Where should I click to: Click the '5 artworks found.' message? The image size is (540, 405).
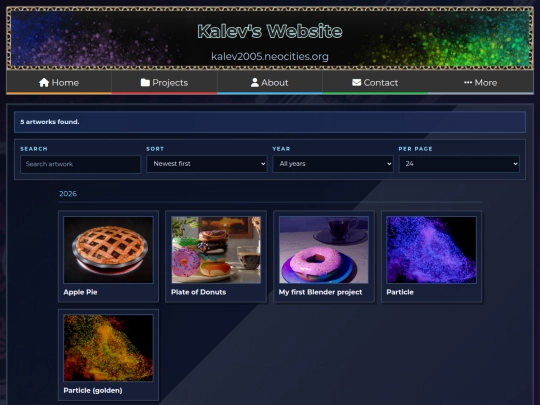[50, 122]
